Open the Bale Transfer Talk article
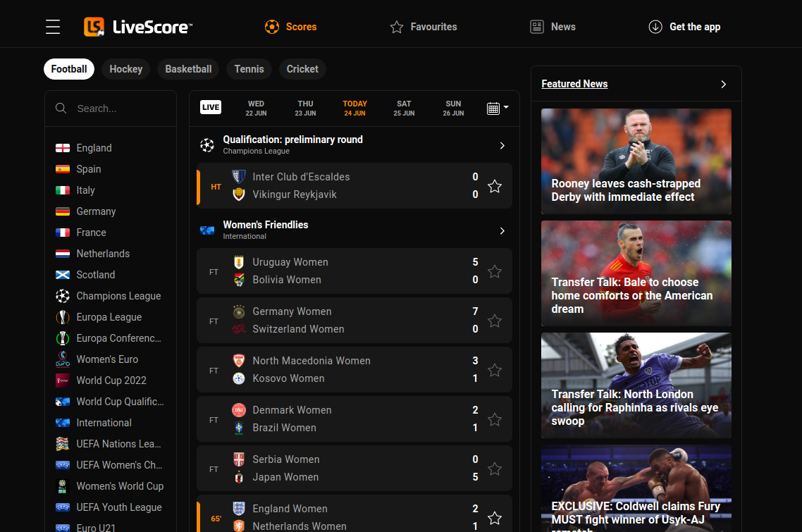802x532 pixels. [636, 273]
